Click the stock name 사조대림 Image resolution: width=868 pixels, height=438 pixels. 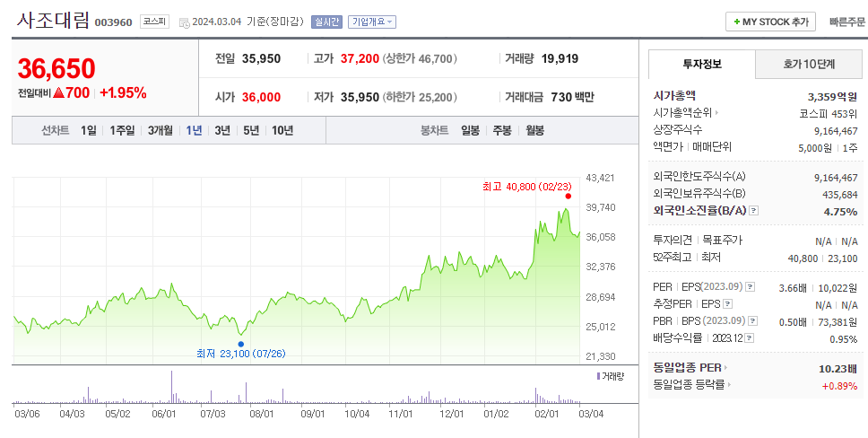point(53,21)
